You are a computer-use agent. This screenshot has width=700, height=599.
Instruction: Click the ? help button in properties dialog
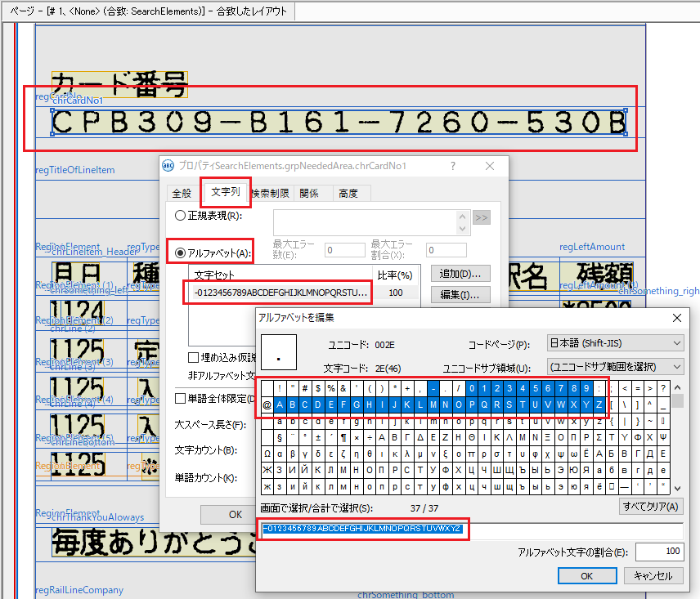coord(453,166)
